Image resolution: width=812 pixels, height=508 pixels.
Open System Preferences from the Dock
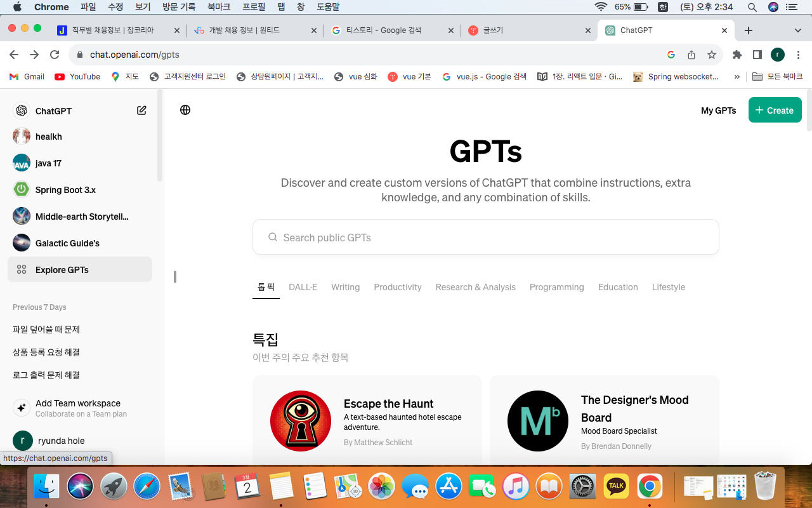pyautogui.click(x=582, y=486)
